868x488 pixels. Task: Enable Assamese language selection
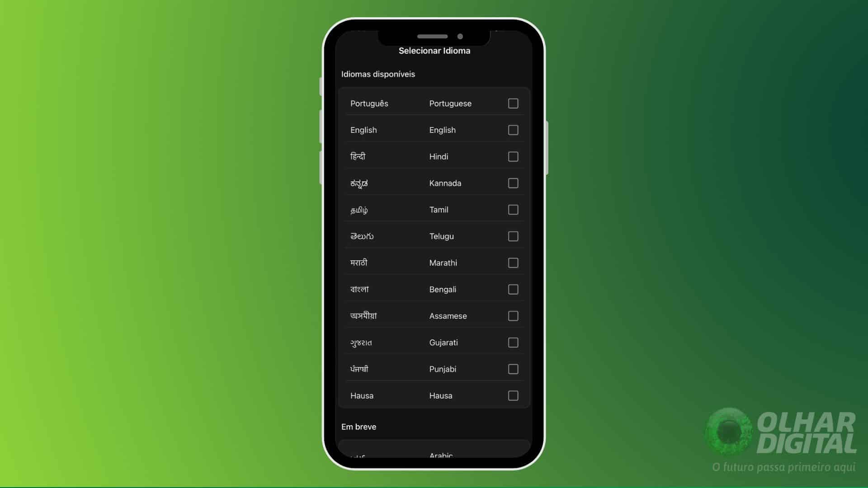[x=513, y=316]
